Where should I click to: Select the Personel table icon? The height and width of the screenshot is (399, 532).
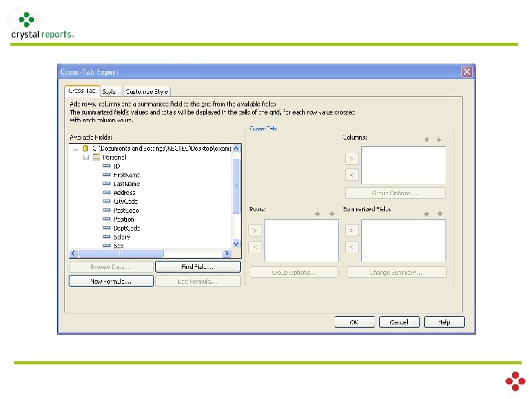coord(96,157)
